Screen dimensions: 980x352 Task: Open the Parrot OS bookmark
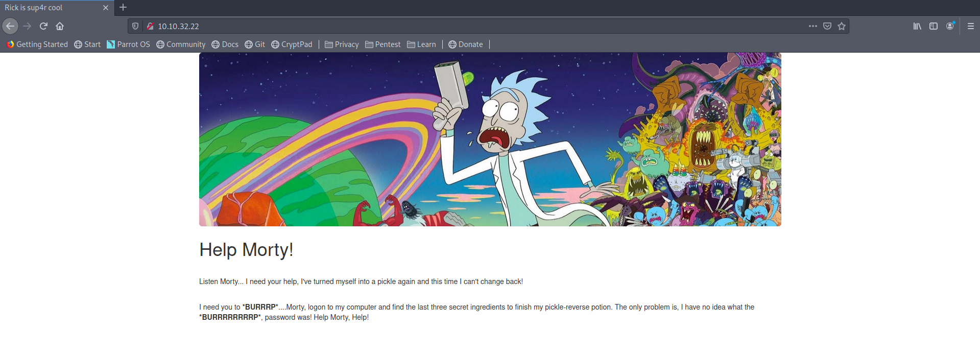[128, 44]
